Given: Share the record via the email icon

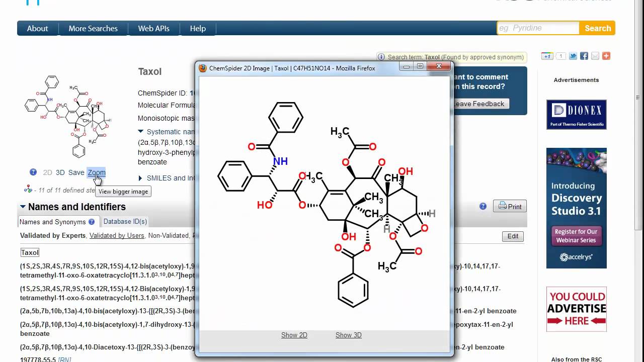Looking at the screenshot, I should tap(595, 56).
